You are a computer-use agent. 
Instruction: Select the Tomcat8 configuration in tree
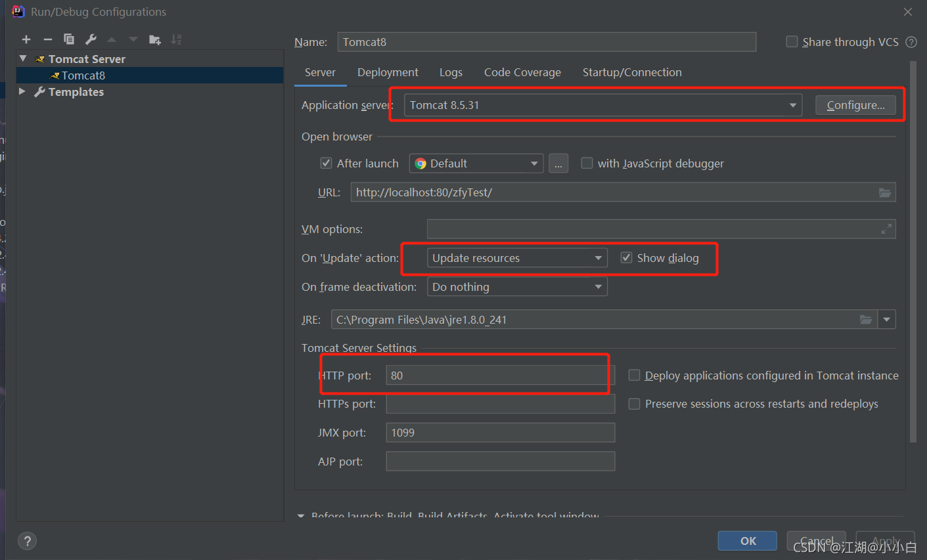click(x=150, y=75)
